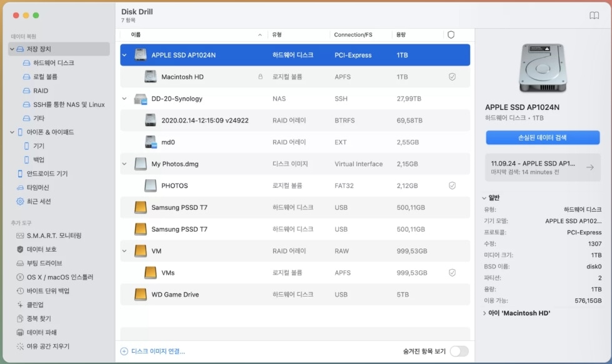Image resolution: width=612 pixels, height=364 pixels.
Task: Click the Macintosh HD lock icon
Action: (x=260, y=77)
